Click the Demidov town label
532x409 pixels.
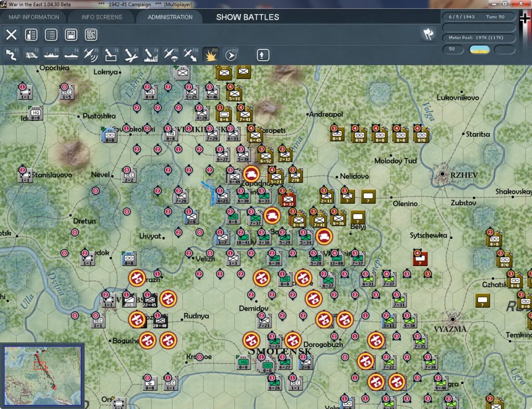tap(254, 309)
